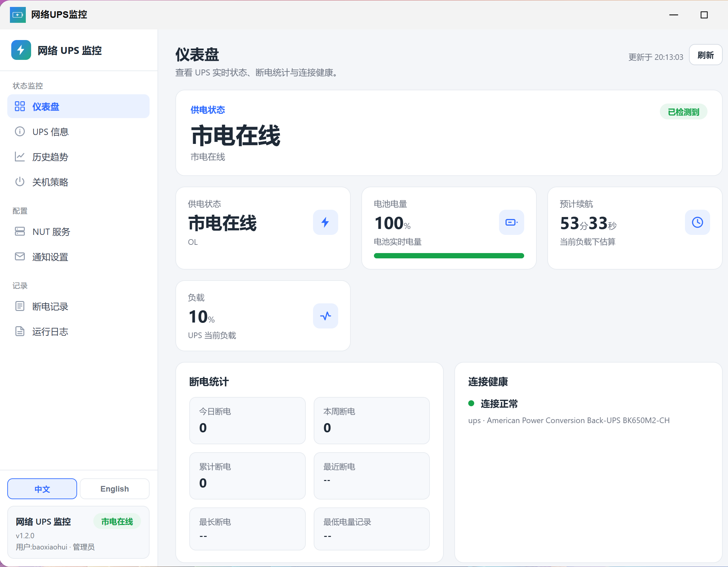The width and height of the screenshot is (728, 567).
Task: Open the UPS 信息 page
Action: point(78,131)
